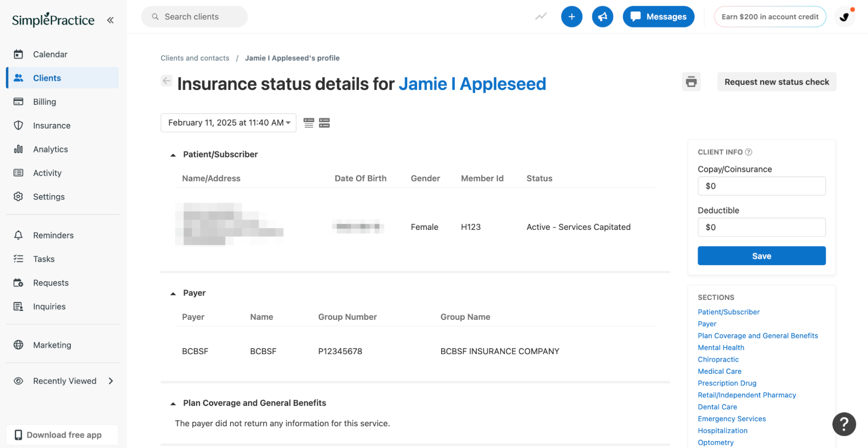The width and height of the screenshot is (868, 448).
Task: Click the Recently Viewed eye icon
Action: (18, 381)
